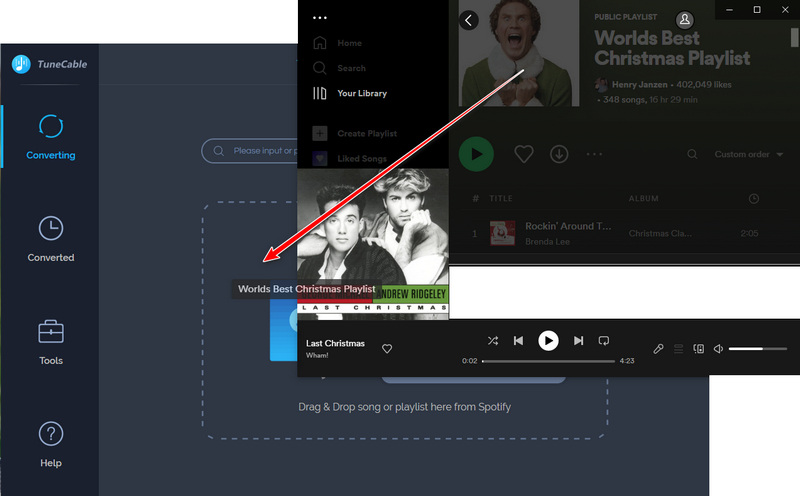800x496 pixels.
Task: Open the Converting tab in TuneCable
Action: tap(51, 138)
